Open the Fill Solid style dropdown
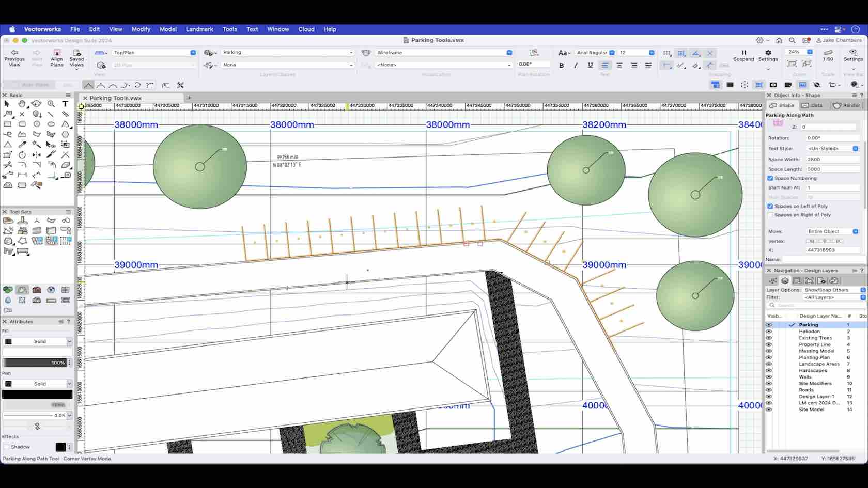The image size is (868, 488). pyautogui.click(x=37, y=341)
